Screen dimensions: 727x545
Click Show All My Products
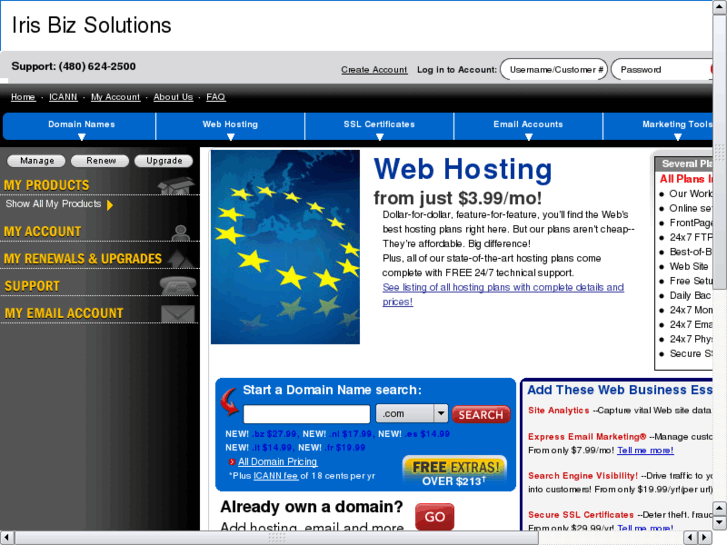53,204
